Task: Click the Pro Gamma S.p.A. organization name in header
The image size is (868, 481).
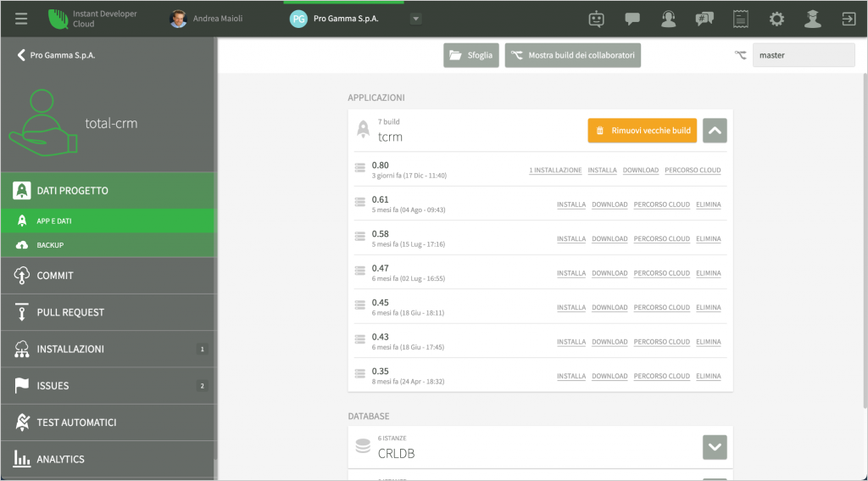Action: click(x=346, y=19)
